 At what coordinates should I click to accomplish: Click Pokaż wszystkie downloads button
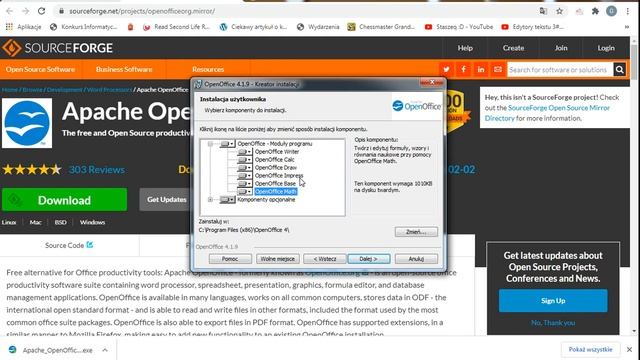coord(590,349)
